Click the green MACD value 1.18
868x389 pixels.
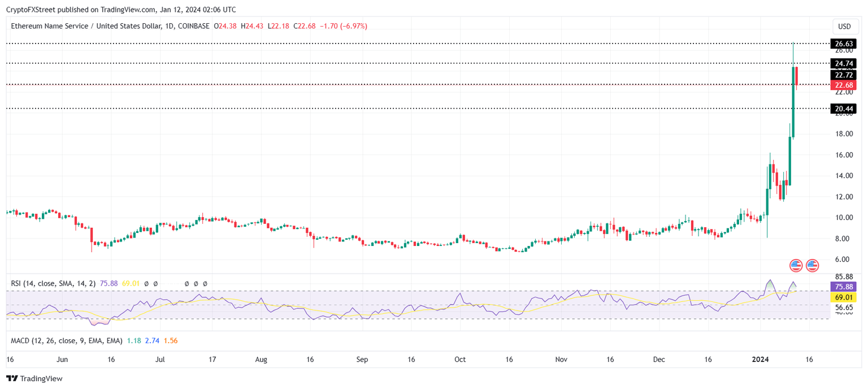coord(134,341)
